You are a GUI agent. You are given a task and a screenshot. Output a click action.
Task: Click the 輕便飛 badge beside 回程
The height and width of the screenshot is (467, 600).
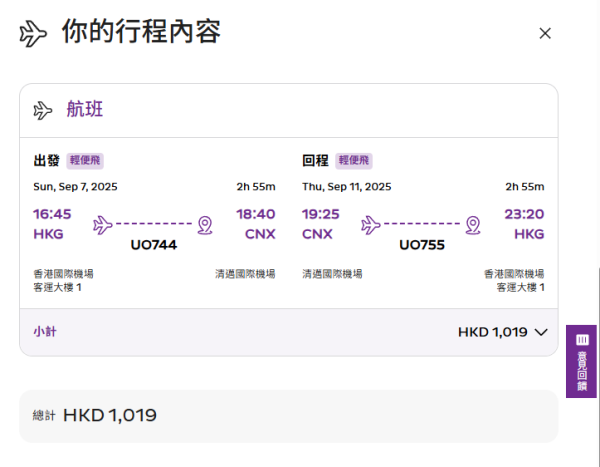coord(354,160)
